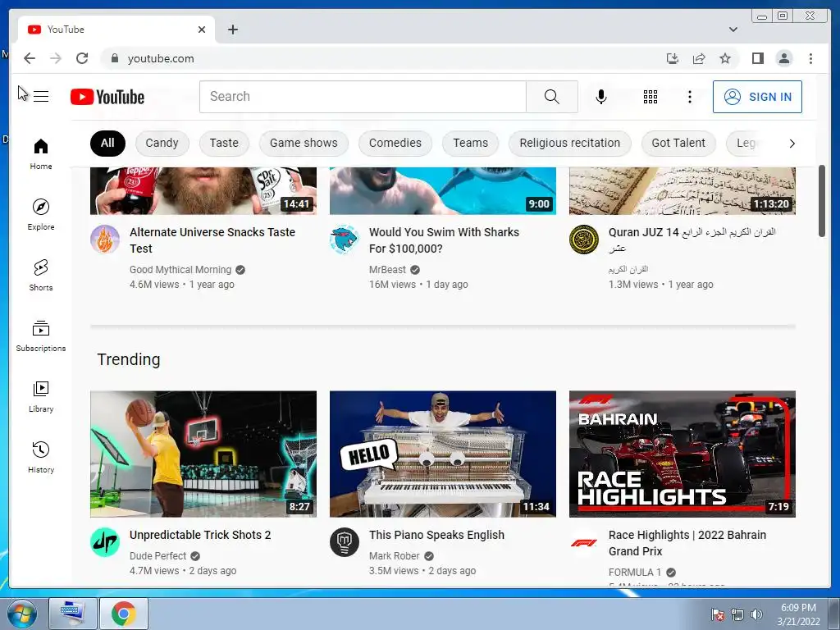Reload the page with refresh icon

[x=82, y=58]
